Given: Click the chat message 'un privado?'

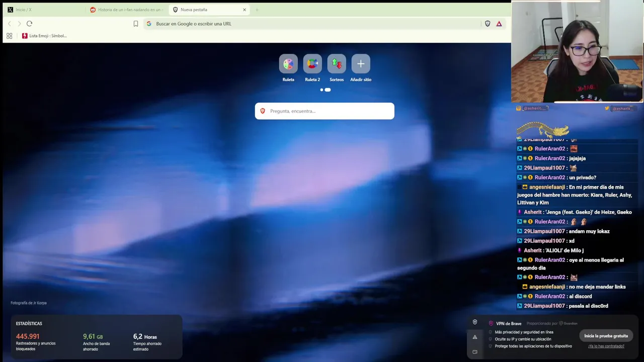Looking at the screenshot, I should pos(582,177).
